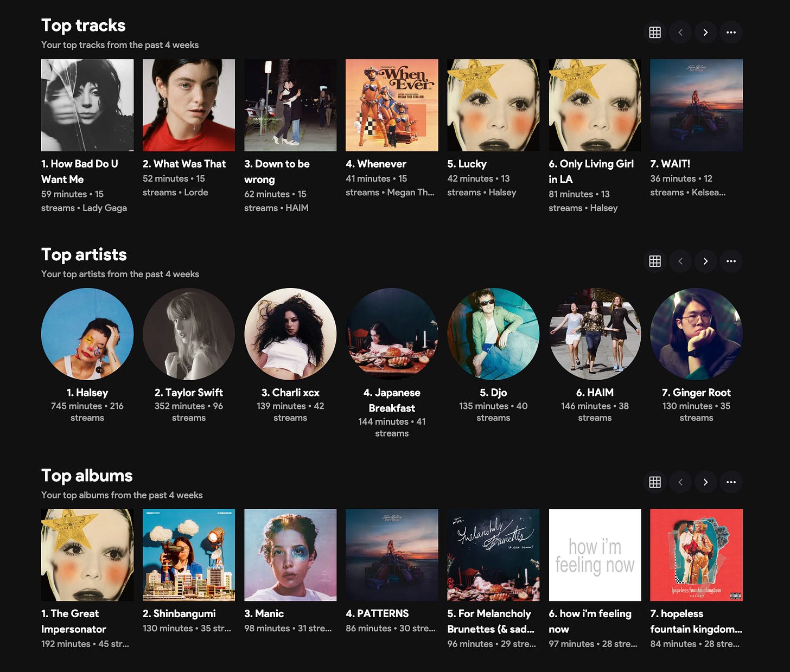
Task: Click the 'Top tracks' section heading
Action: [x=84, y=25]
